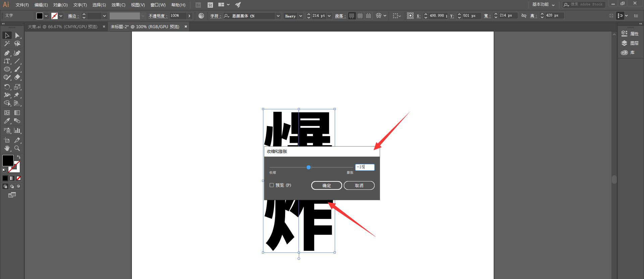This screenshot has width=644, height=279.
Task: Select the Line Segment tool
Action: tap(17, 61)
